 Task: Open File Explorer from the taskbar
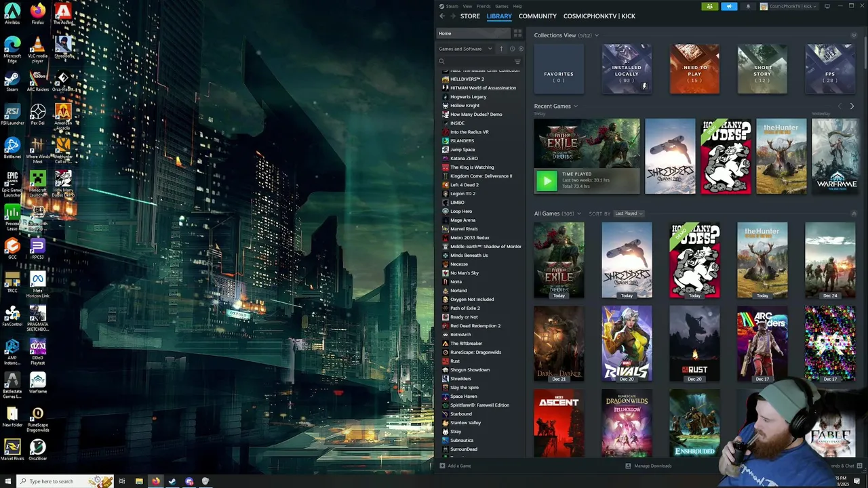pyautogui.click(x=139, y=481)
